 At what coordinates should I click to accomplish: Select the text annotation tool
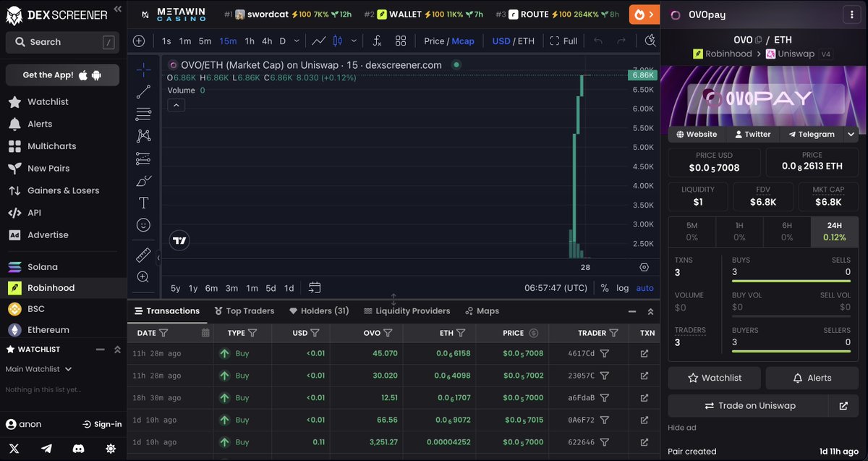coord(143,203)
